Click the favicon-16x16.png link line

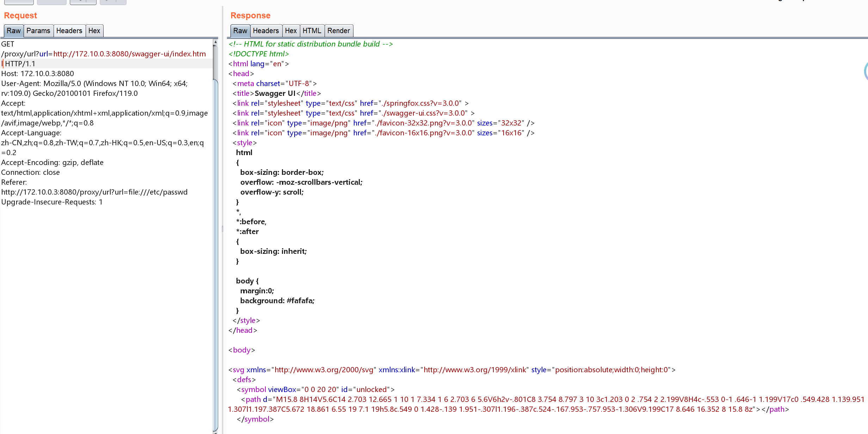pyautogui.click(x=383, y=133)
